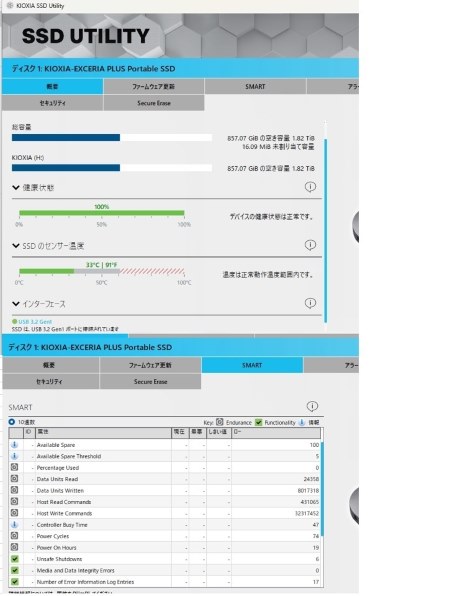475x596 pixels.
Task: Click the Percentage Used attribute name
Action: point(58,468)
